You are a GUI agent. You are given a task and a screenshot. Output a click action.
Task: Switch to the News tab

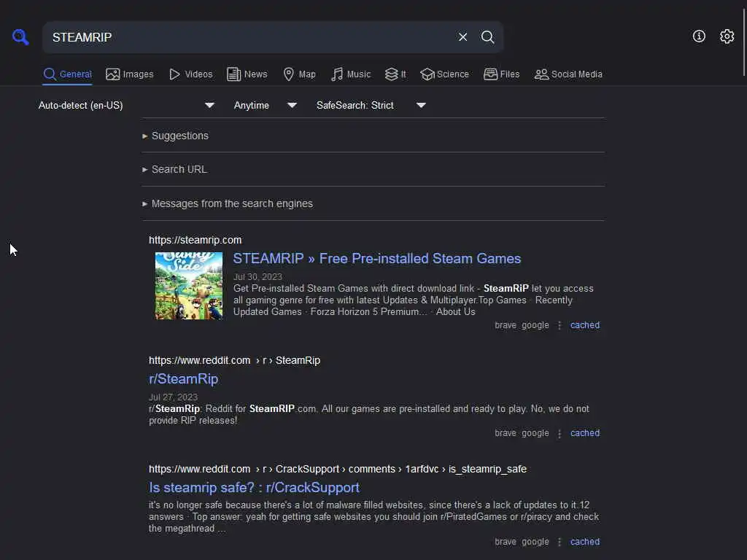point(247,74)
